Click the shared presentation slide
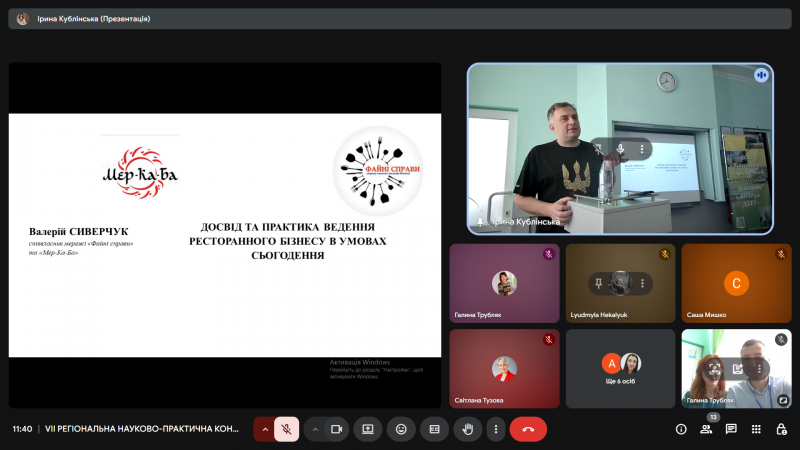The height and width of the screenshot is (450, 800). (x=225, y=235)
